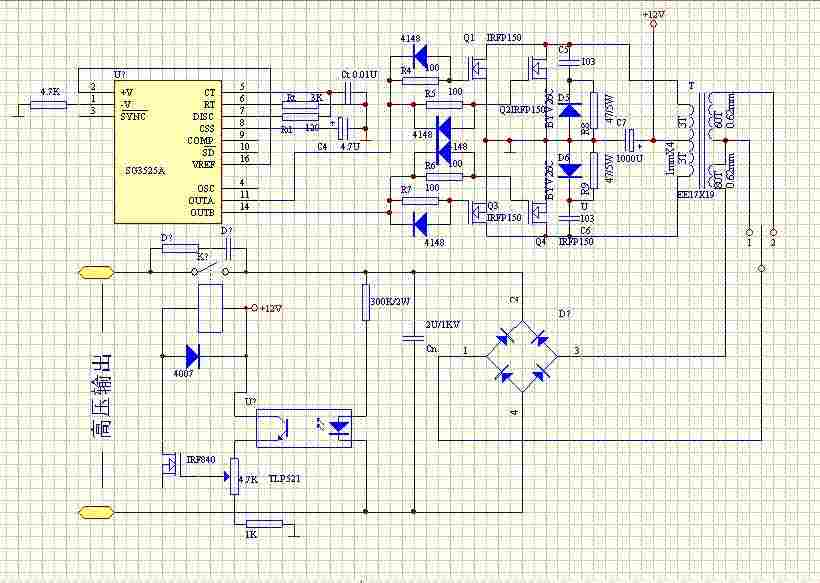Viewport: 820px width, 583px height.
Task: Click the '高压输出' vertical label
Action: click(100, 395)
